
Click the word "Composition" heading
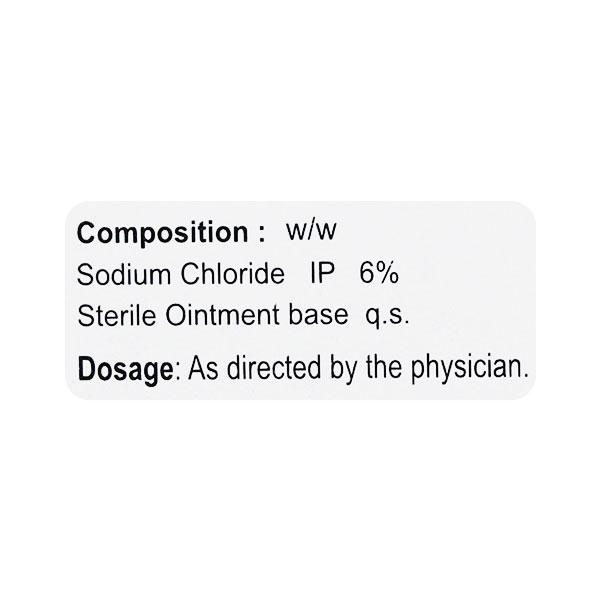pyautogui.click(x=160, y=233)
